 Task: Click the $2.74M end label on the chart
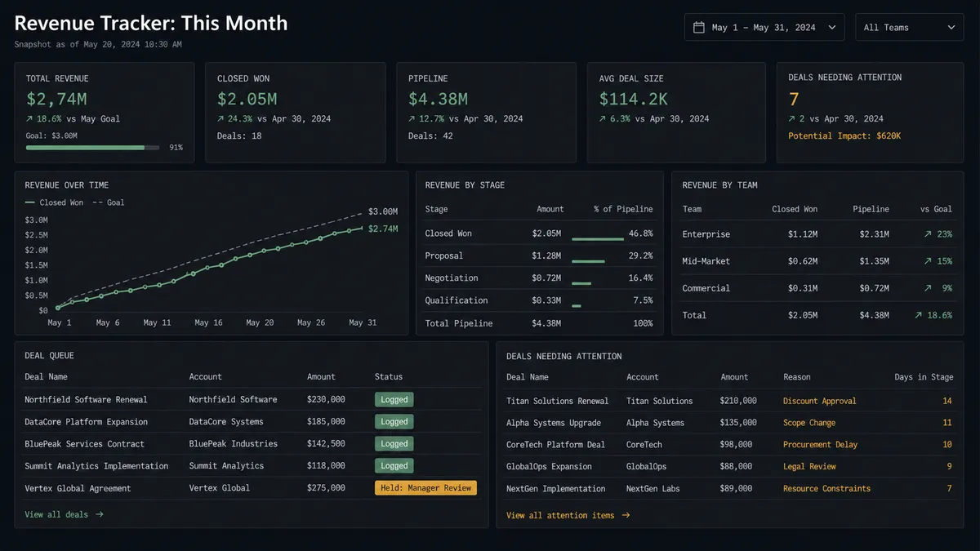[x=382, y=229]
